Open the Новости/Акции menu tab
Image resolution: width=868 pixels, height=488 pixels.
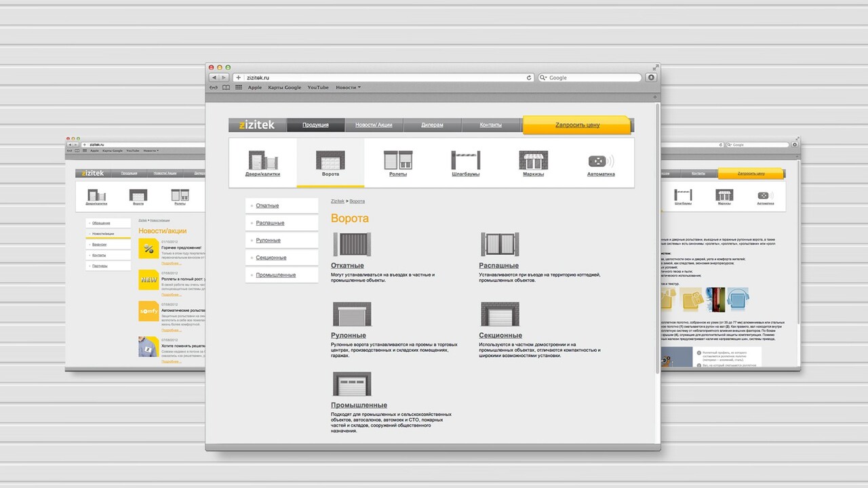[x=374, y=125]
